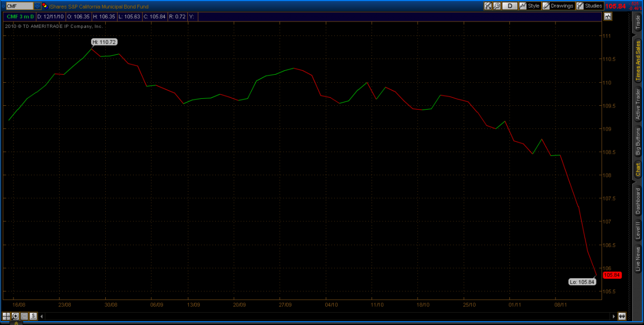Image resolution: width=644 pixels, height=325 pixels.
Task: Click the 'Lo: 105.84' low price bubble
Action: [583, 281]
